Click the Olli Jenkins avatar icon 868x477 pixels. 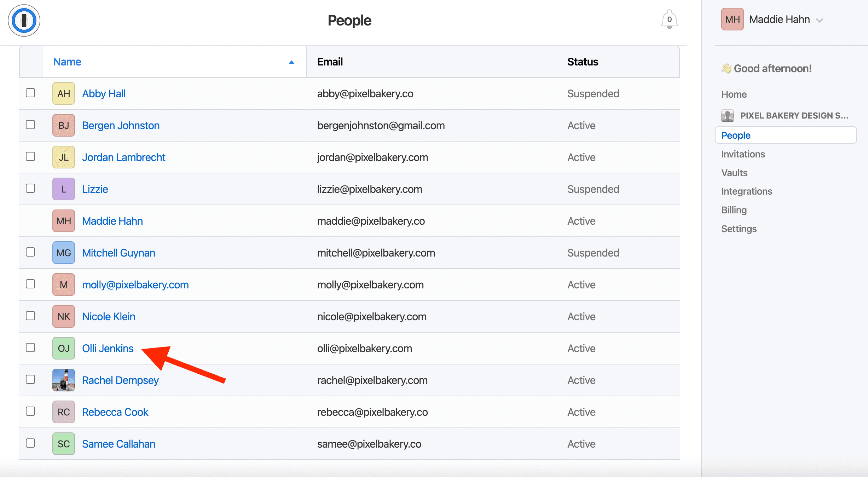pos(63,348)
